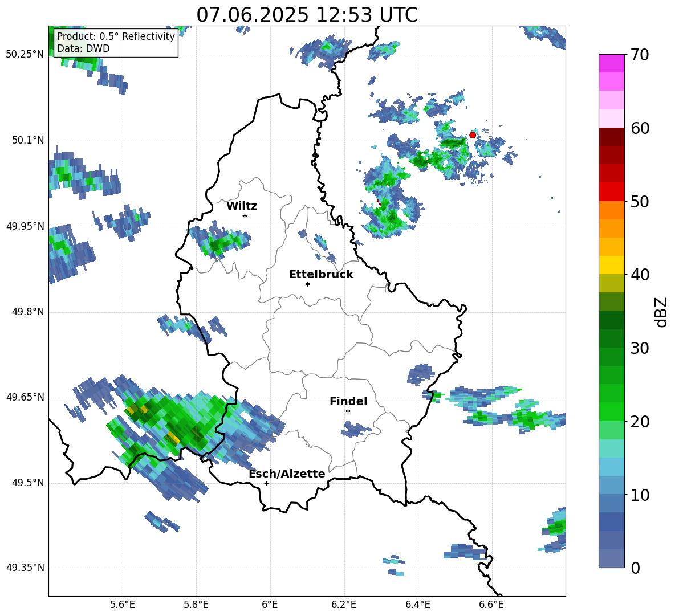Click the 49.5°N latitude label

[28, 483]
